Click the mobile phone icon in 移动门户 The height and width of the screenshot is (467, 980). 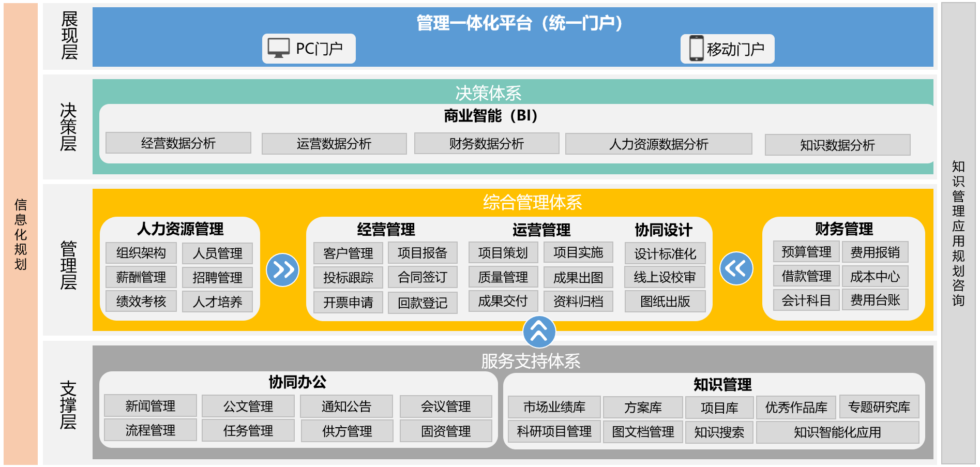(697, 48)
